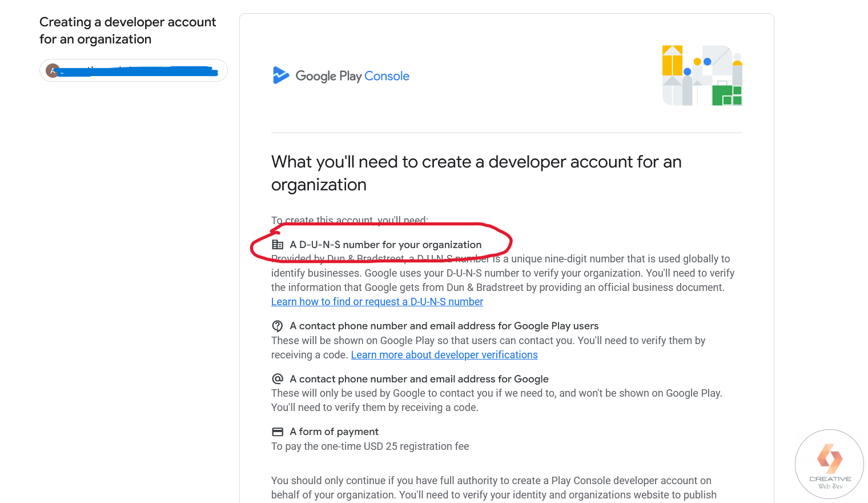Click the at-sign icon for Google contact details

click(278, 379)
